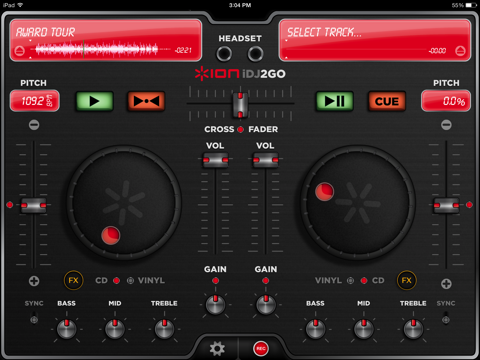Viewport: 480px width, 360px height.
Task: Toggle the right deck SYNC switch
Action: [x=446, y=318]
